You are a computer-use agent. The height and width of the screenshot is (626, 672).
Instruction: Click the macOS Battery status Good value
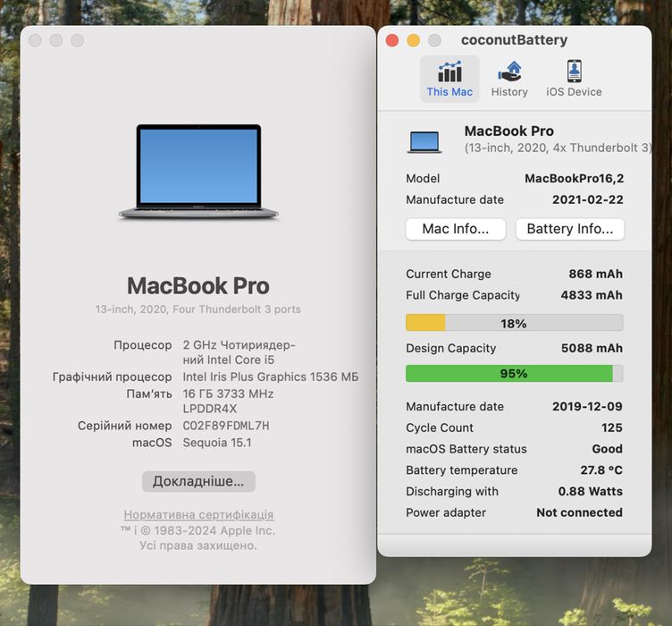pos(608,449)
